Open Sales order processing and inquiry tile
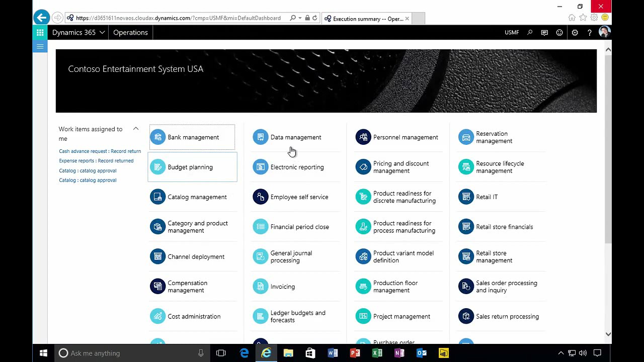This screenshot has width=644, height=362. [x=501, y=287]
